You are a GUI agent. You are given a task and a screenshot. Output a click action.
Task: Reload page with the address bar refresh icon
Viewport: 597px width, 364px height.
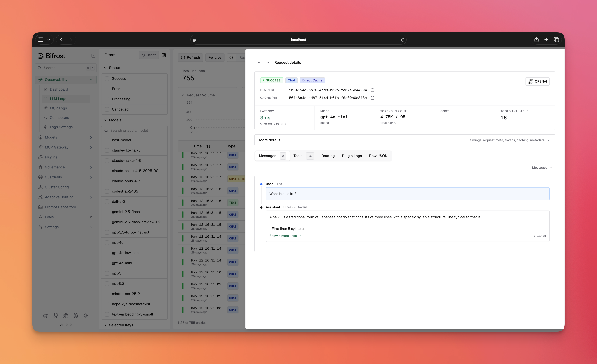[403, 40]
